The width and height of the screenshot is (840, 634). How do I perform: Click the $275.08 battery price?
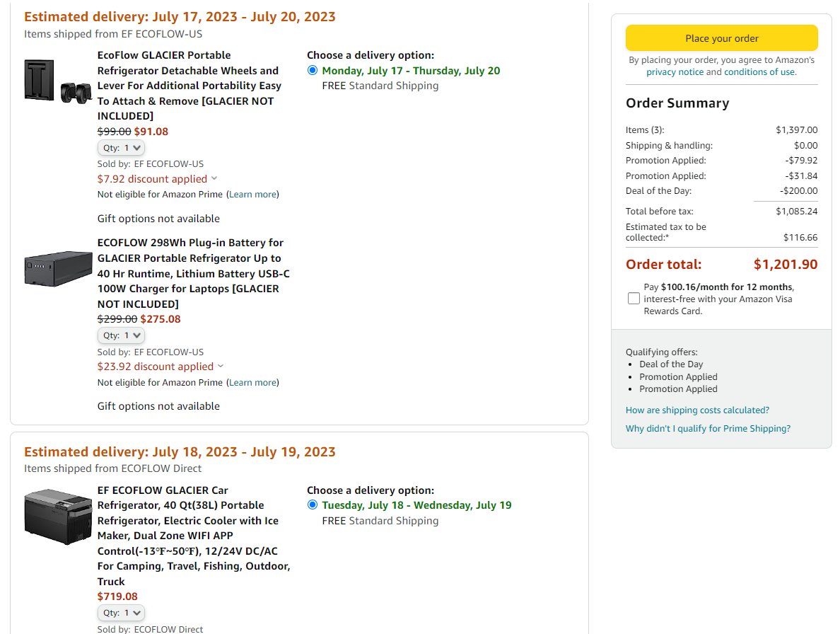tap(161, 319)
